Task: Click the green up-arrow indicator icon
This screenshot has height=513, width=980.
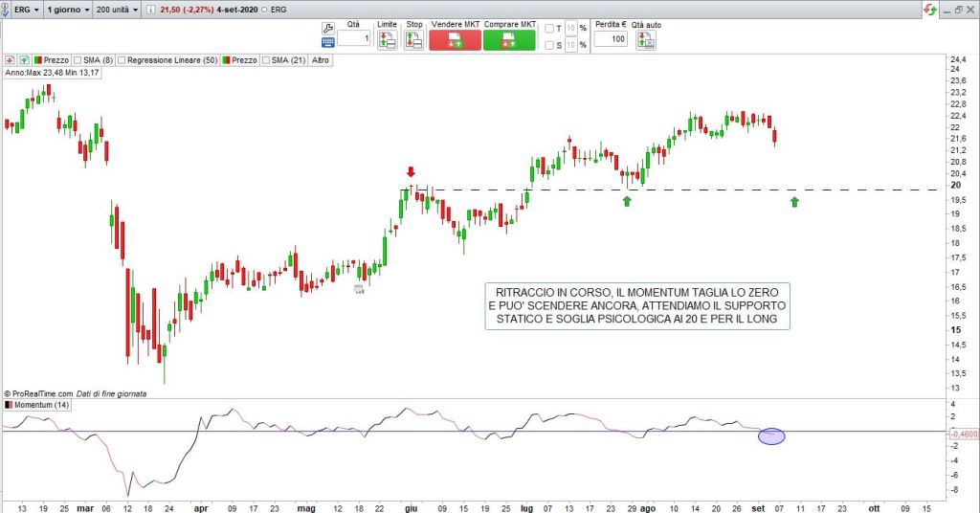Action: tap(25, 59)
